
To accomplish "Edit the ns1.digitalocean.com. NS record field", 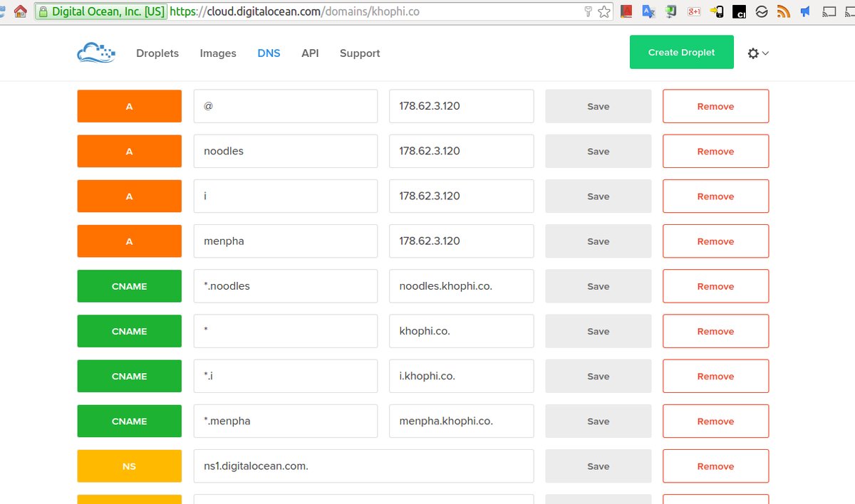I will [363, 466].
